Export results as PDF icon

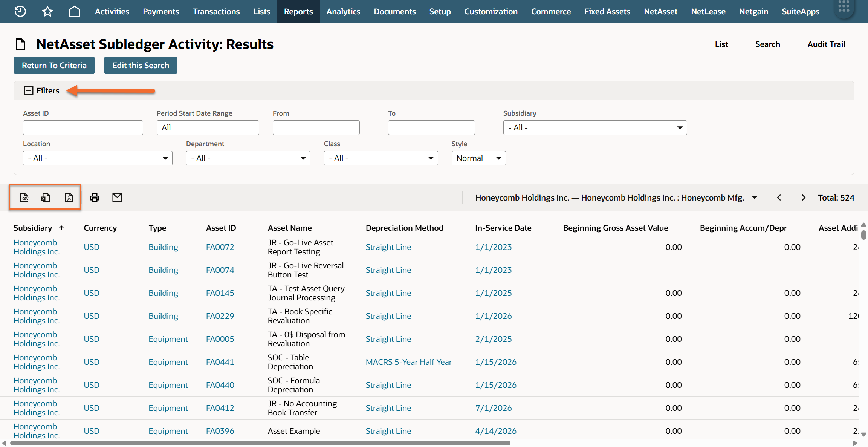tap(69, 197)
